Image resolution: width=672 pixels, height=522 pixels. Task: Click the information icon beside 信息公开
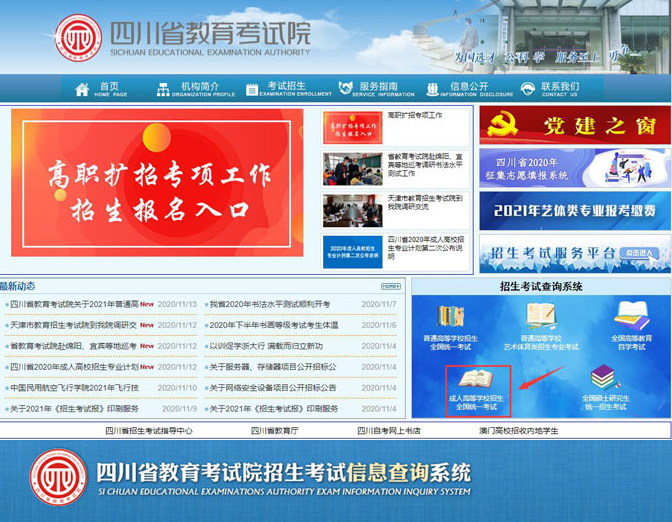point(432,89)
